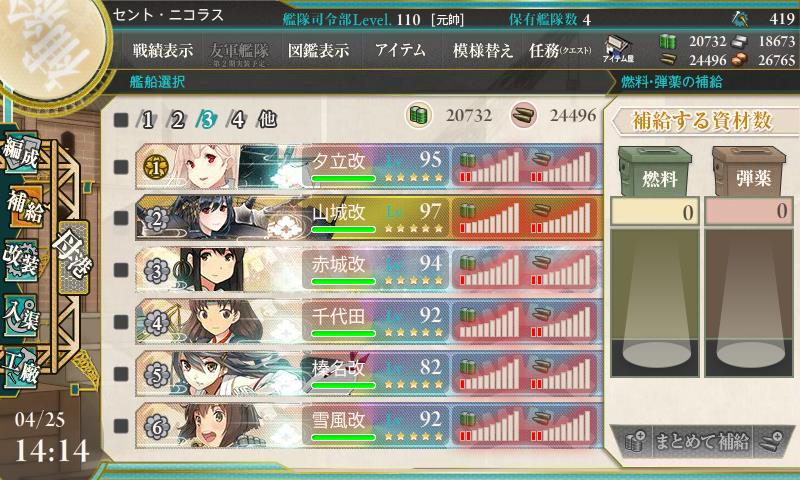Switch to fleet 1 tab
Screen dimensions: 800x480
click(x=147, y=120)
